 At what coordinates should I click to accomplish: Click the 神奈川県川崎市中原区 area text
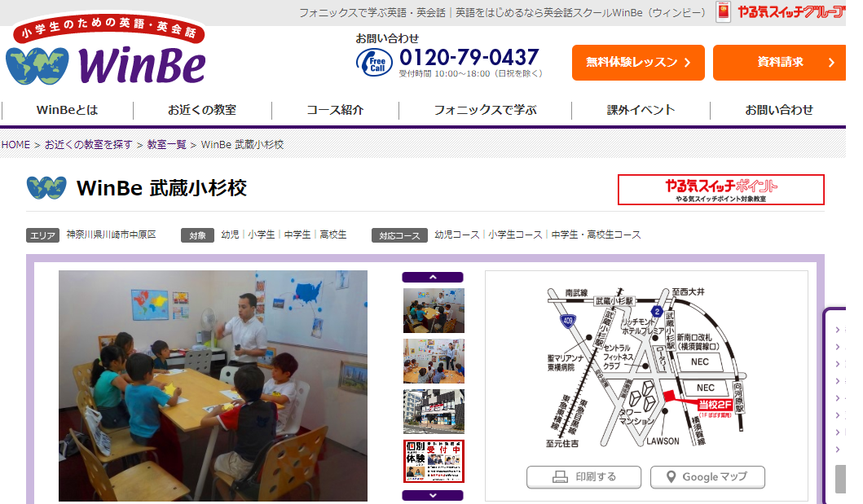pos(111,234)
